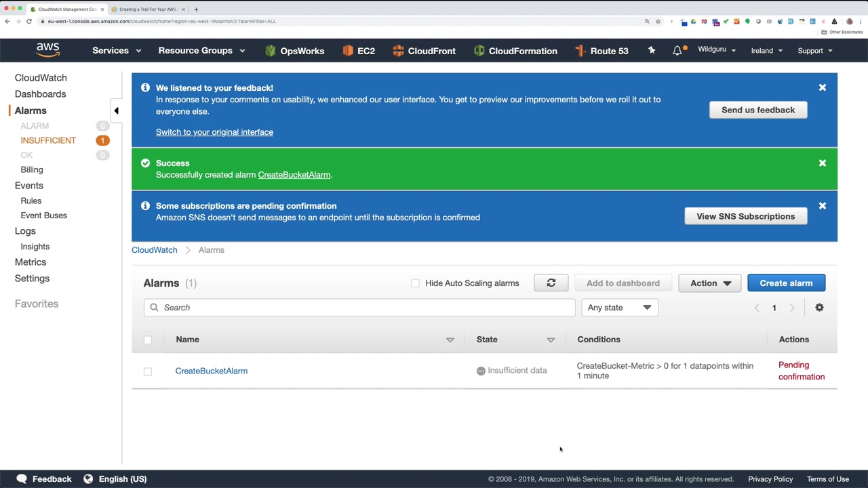Open the Action dropdown
868x488 pixels.
(710, 283)
